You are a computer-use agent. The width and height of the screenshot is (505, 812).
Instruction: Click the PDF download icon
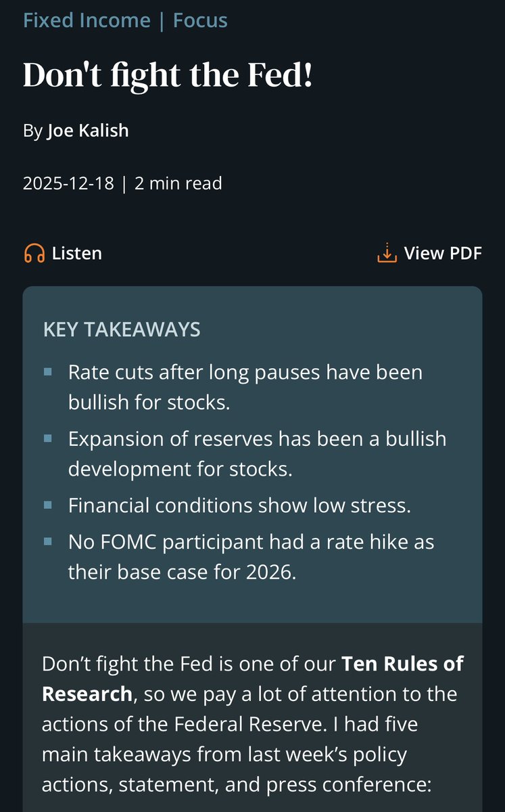point(386,254)
